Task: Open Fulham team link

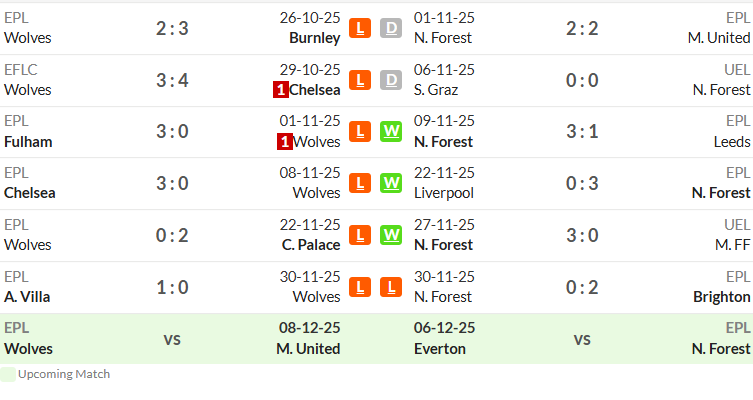Action: point(28,142)
